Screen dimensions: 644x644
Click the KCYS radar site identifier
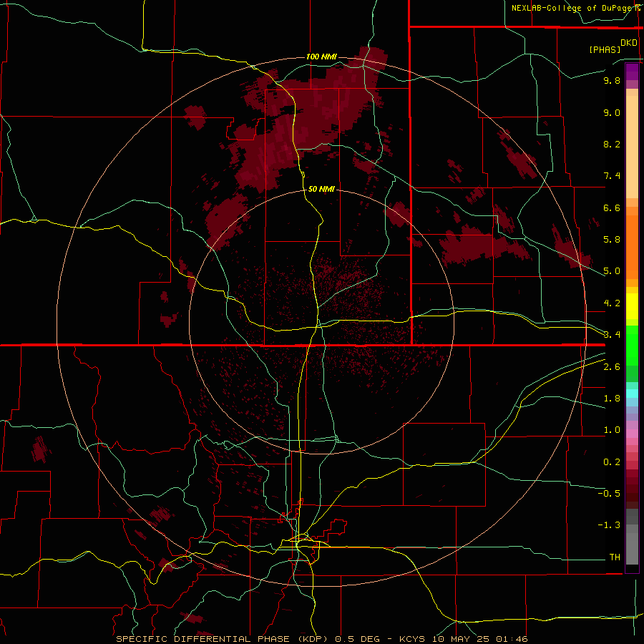pos(413,639)
